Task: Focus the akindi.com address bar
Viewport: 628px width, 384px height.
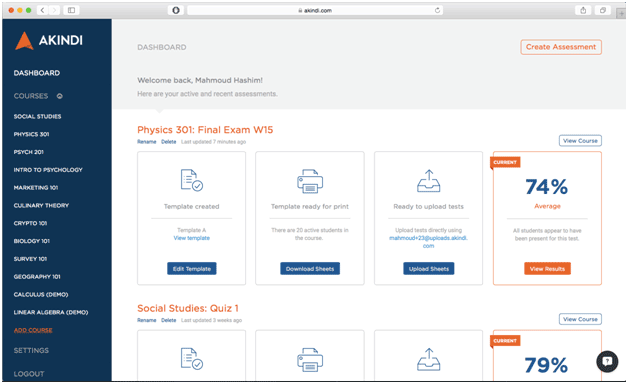Action: point(315,10)
